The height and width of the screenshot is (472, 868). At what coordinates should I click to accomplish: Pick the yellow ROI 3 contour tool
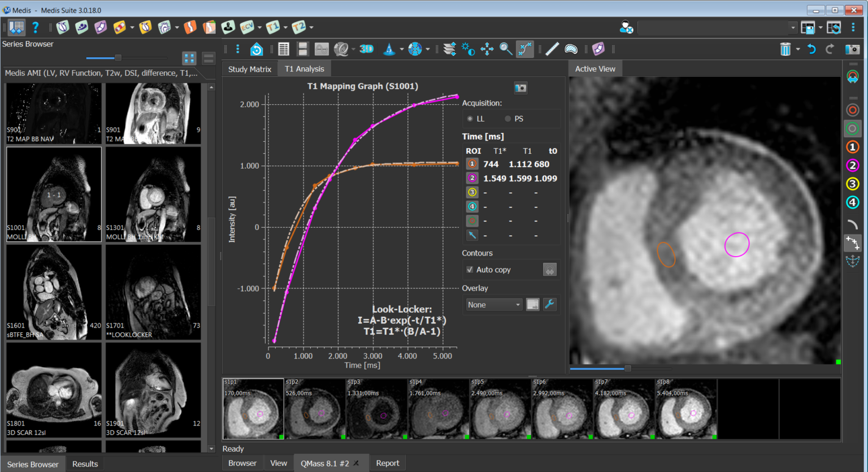[x=852, y=184]
